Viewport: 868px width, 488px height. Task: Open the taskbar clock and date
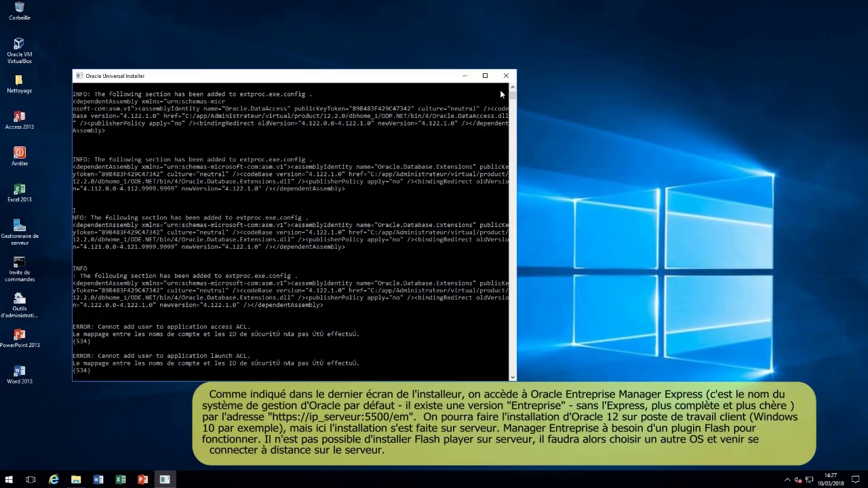coord(831,479)
